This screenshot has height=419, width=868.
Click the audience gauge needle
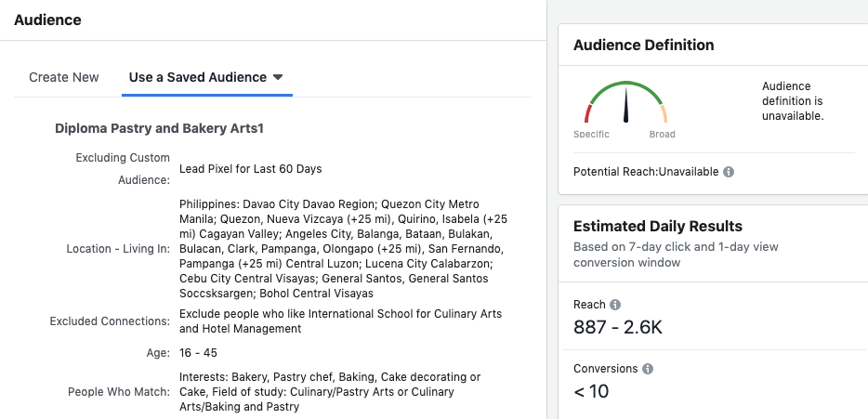[625, 104]
